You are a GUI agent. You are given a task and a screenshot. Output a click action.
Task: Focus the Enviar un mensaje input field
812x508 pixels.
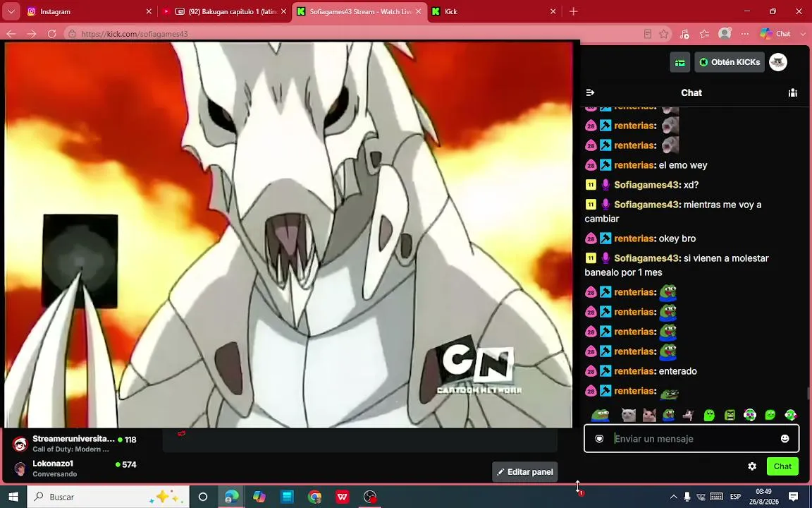tap(691, 439)
